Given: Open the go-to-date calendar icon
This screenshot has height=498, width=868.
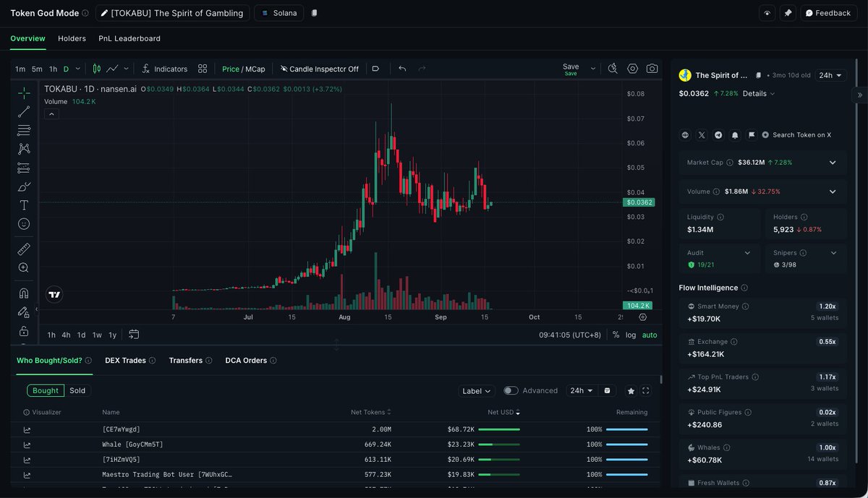Looking at the screenshot, I should pos(134,335).
